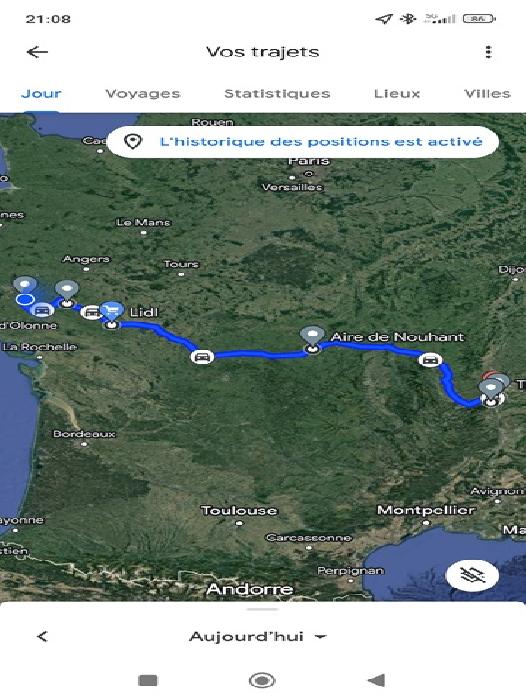The image size is (526, 700).
Task: Open the Lieux tab
Action: point(397,94)
